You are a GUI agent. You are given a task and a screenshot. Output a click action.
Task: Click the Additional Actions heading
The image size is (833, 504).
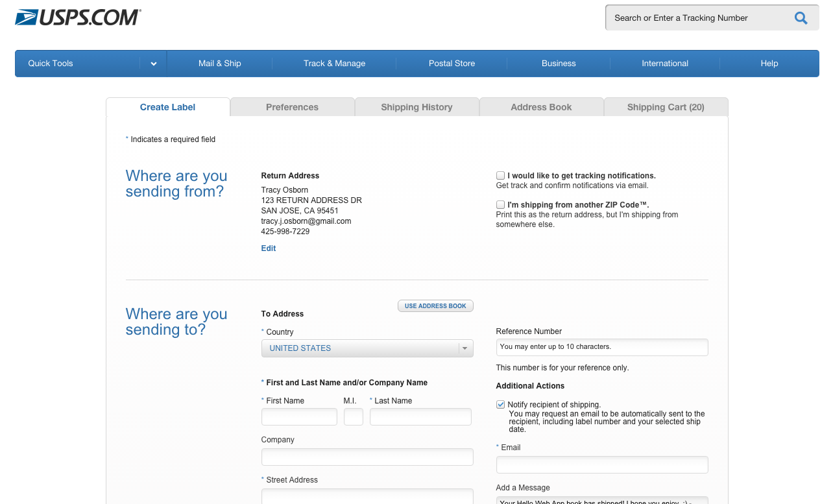(x=530, y=386)
